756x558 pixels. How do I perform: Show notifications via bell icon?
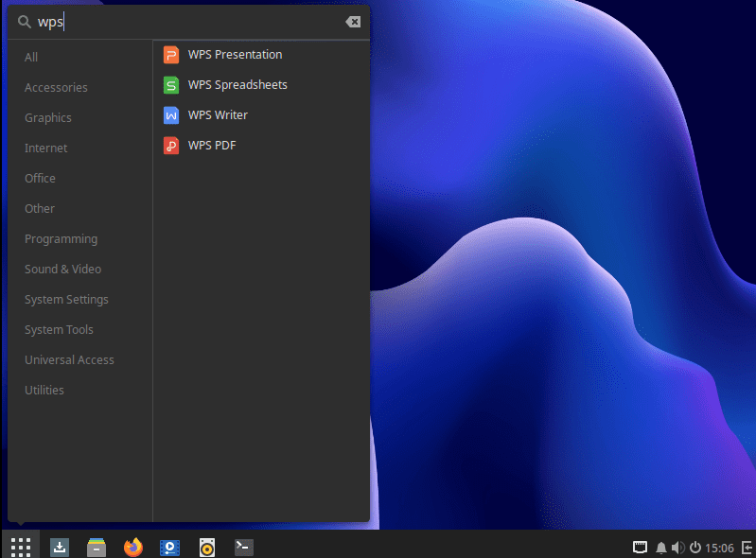point(660,548)
